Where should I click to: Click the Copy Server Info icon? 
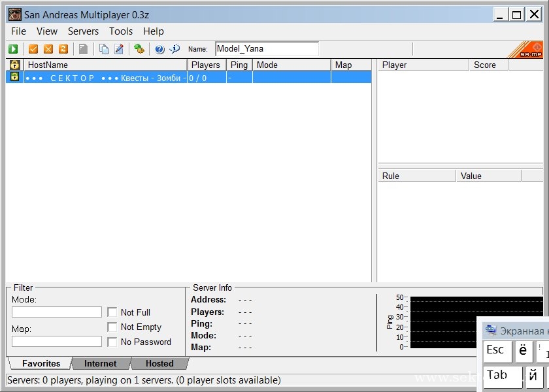pyautogui.click(x=104, y=49)
